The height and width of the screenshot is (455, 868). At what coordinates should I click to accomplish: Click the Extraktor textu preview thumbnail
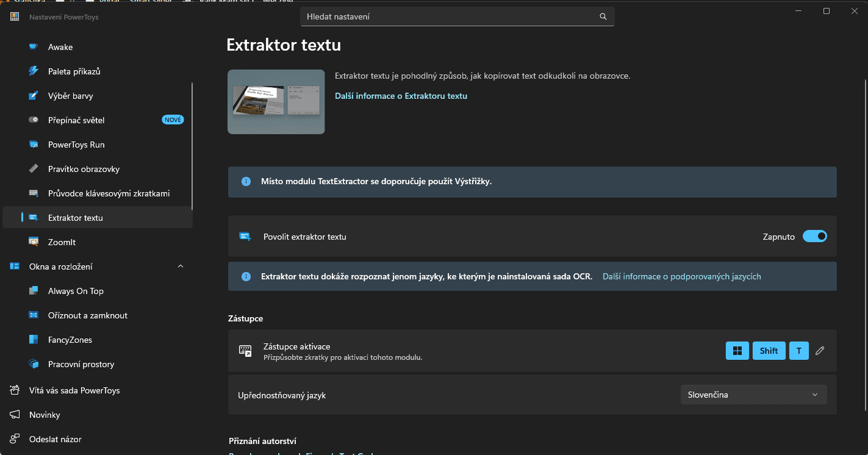[x=276, y=102]
